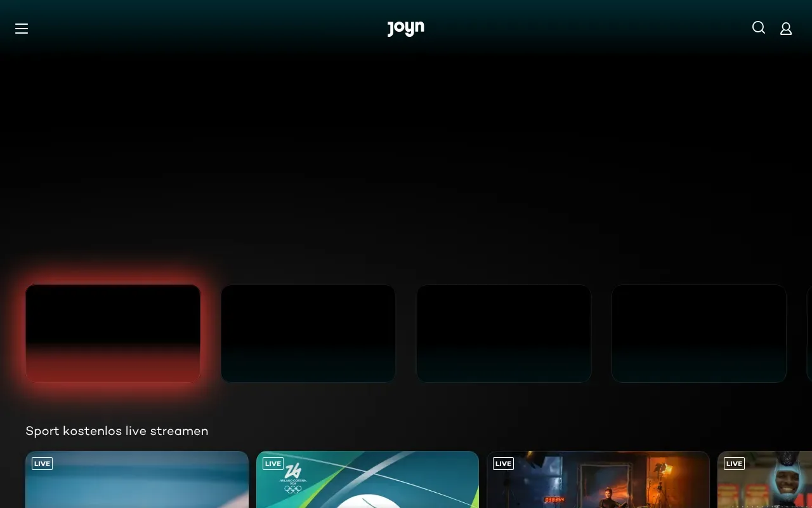Select the second channel tile in the row

point(308,333)
